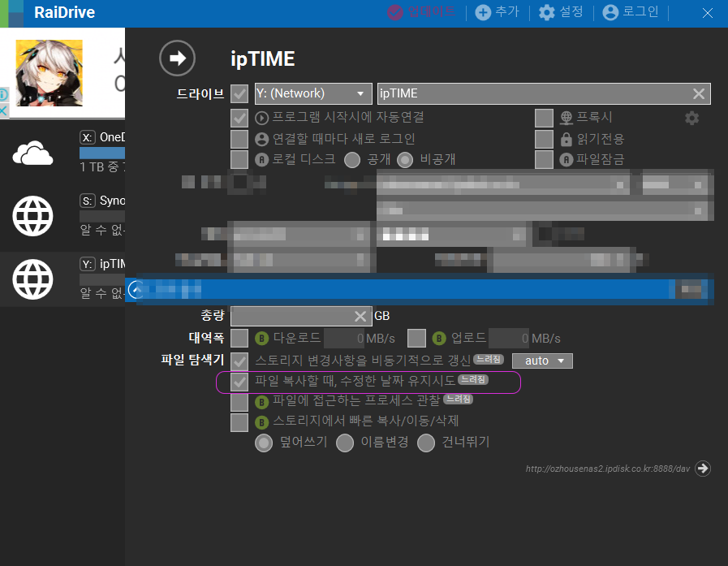Select the S: Synology globe drive entry

point(62,216)
